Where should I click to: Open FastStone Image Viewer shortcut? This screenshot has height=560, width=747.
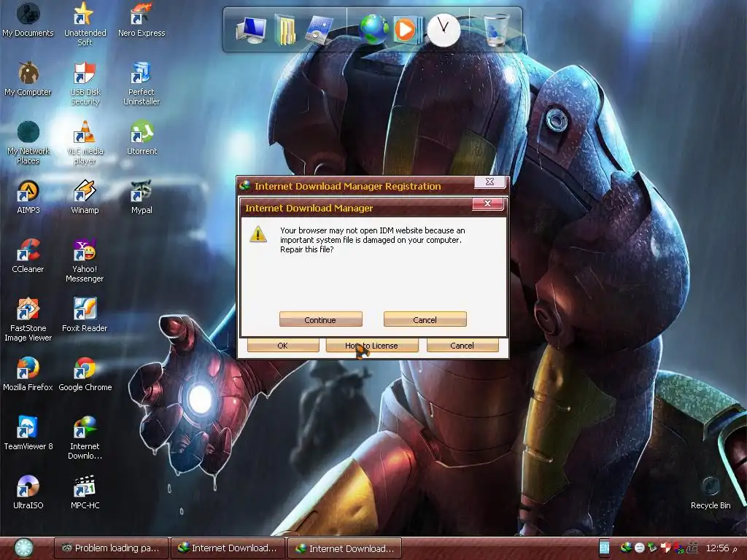(x=28, y=319)
